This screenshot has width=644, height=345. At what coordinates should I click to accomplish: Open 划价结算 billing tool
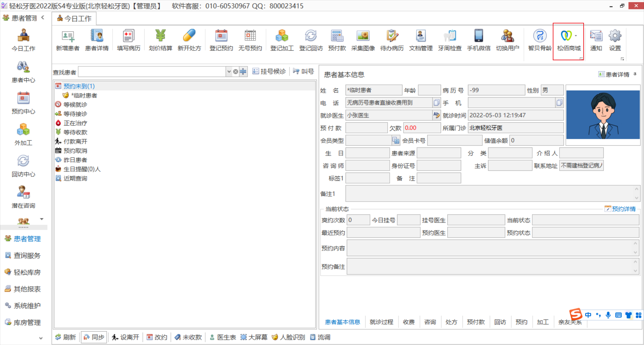(160, 40)
